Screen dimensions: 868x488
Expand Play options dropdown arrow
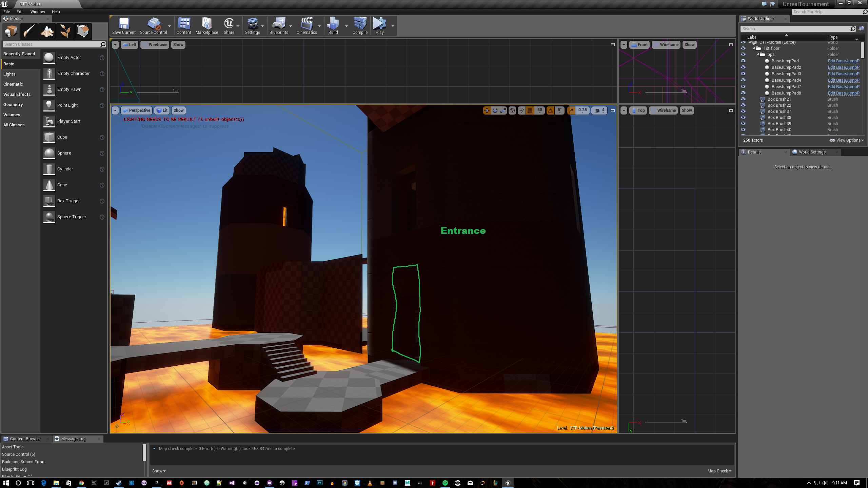pos(393,26)
